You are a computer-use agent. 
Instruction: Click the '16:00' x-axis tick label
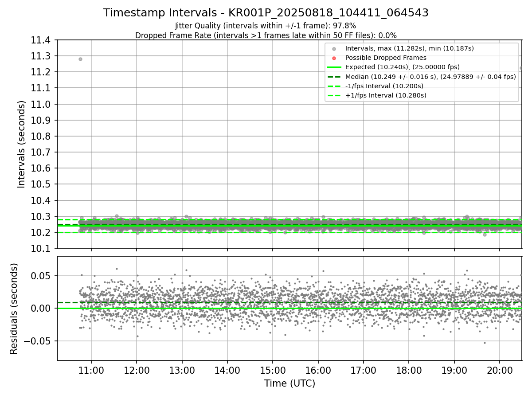click(318, 370)
